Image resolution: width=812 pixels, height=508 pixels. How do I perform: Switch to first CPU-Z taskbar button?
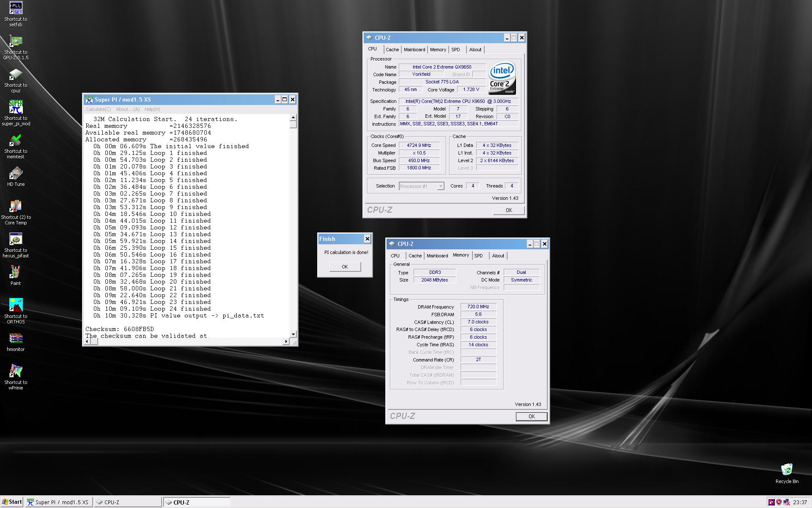tap(127, 502)
